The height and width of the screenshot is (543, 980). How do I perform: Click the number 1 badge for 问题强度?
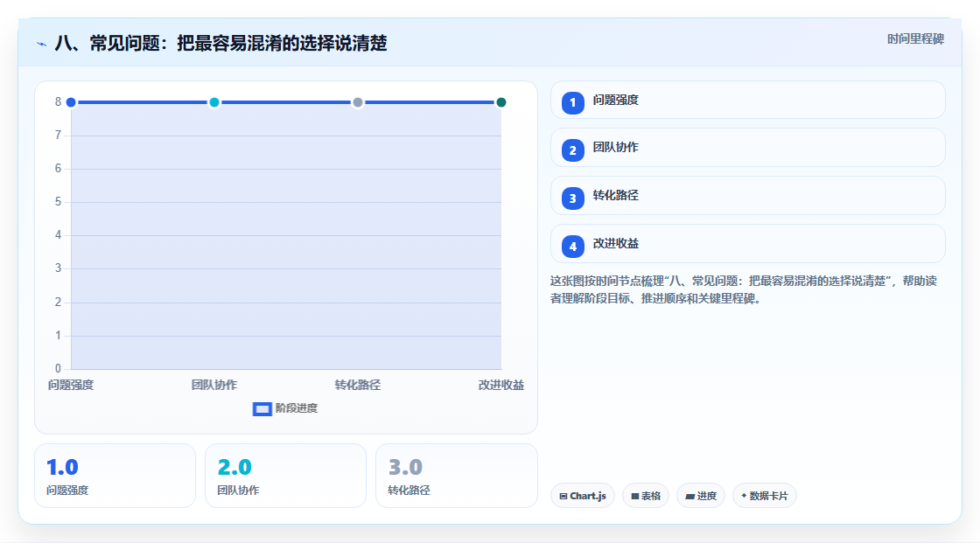click(x=572, y=102)
